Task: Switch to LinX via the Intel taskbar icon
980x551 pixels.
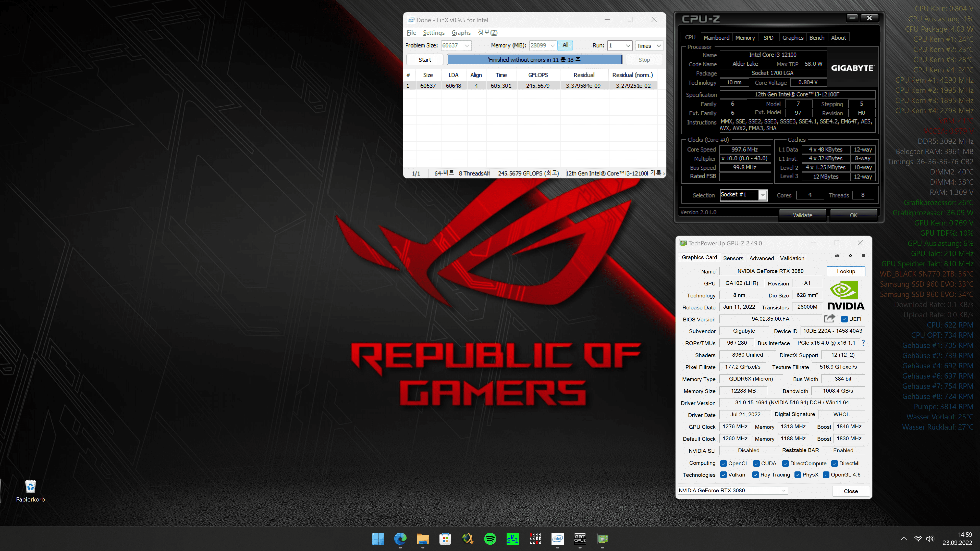Action: tap(557, 539)
